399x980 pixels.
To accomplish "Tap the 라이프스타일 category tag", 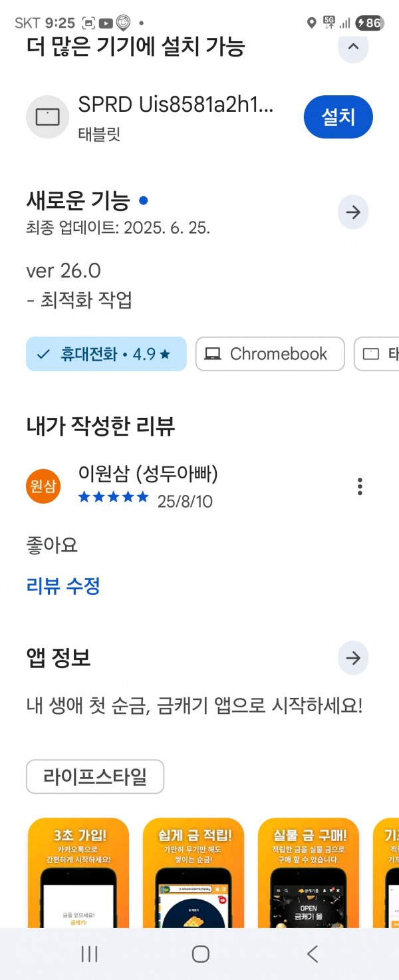I will point(95,776).
